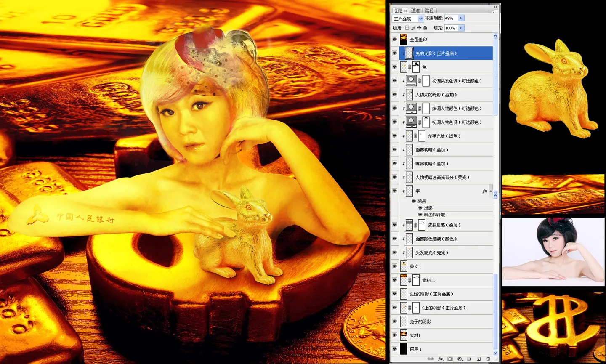Image resolution: width=606 pixels, height=364 pixels.
Task: Click the lock position icon
Action: [419, 28]
